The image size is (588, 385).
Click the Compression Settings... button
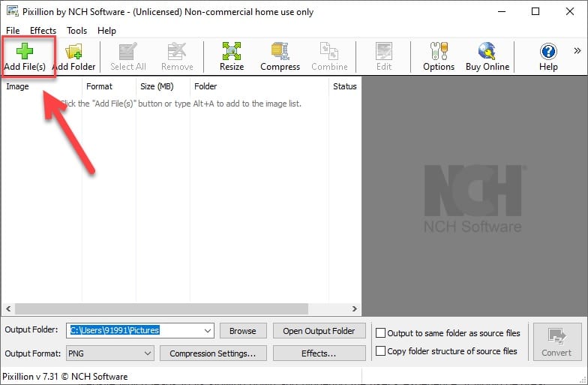tap(213, 353)
